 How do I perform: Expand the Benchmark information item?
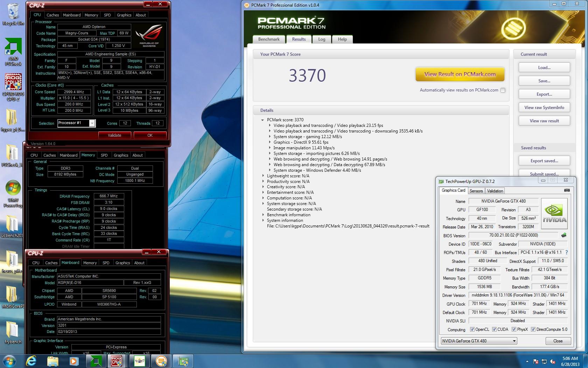pos(263,215)
